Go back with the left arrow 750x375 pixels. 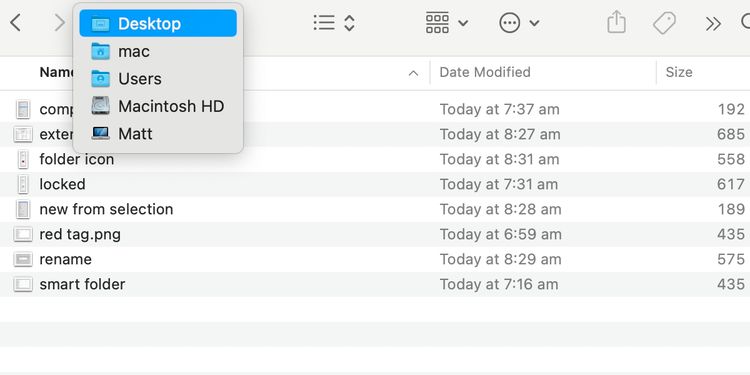coord(15,22)
